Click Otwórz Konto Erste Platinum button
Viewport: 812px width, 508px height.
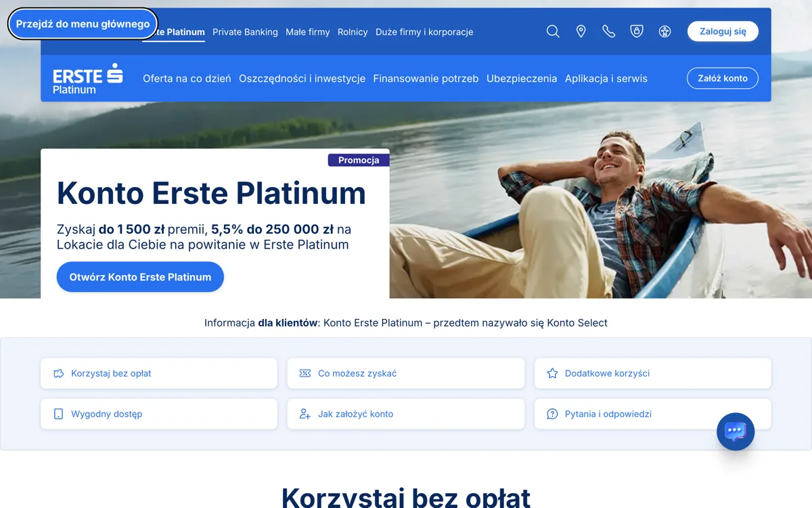coord(140,277)
